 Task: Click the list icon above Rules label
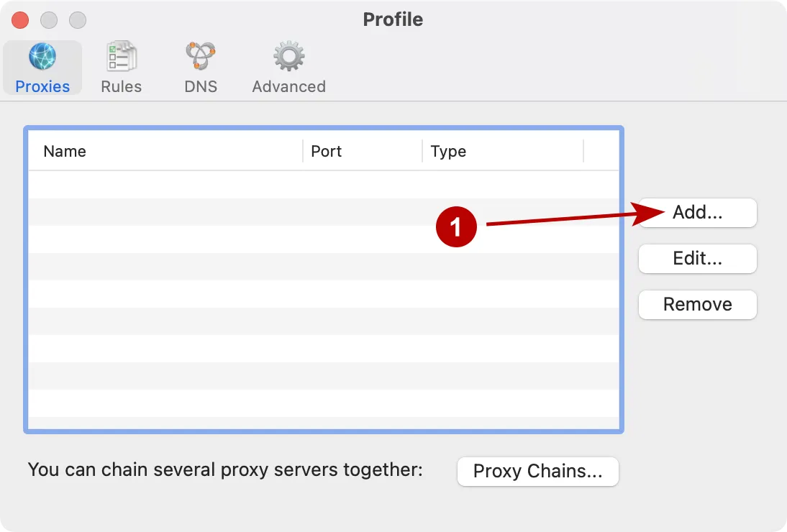click(x=120, y=56)
